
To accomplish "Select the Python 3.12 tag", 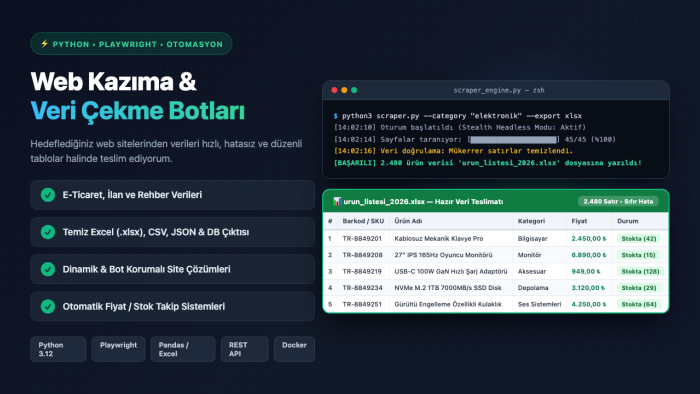I will pyautogui.click(x=58, y=349).
